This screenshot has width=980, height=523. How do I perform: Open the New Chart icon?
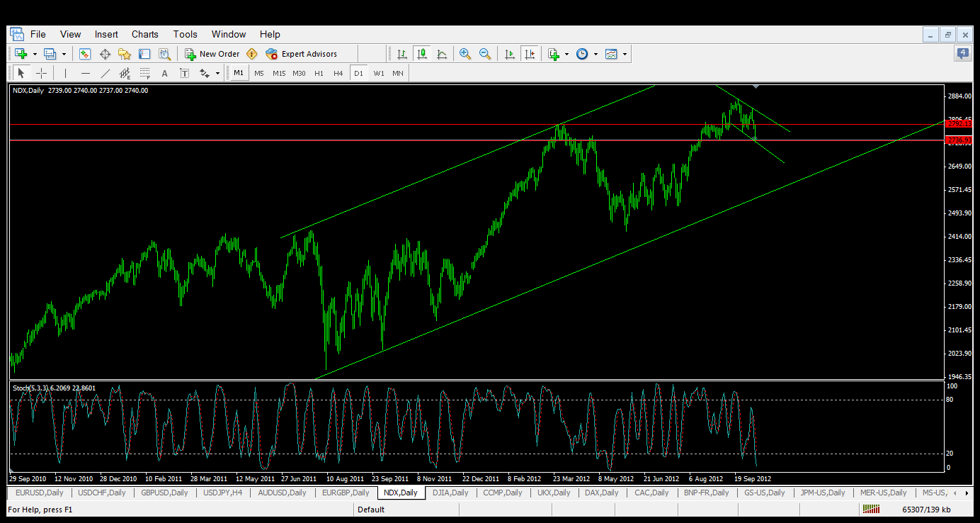(x=21, y=54)
